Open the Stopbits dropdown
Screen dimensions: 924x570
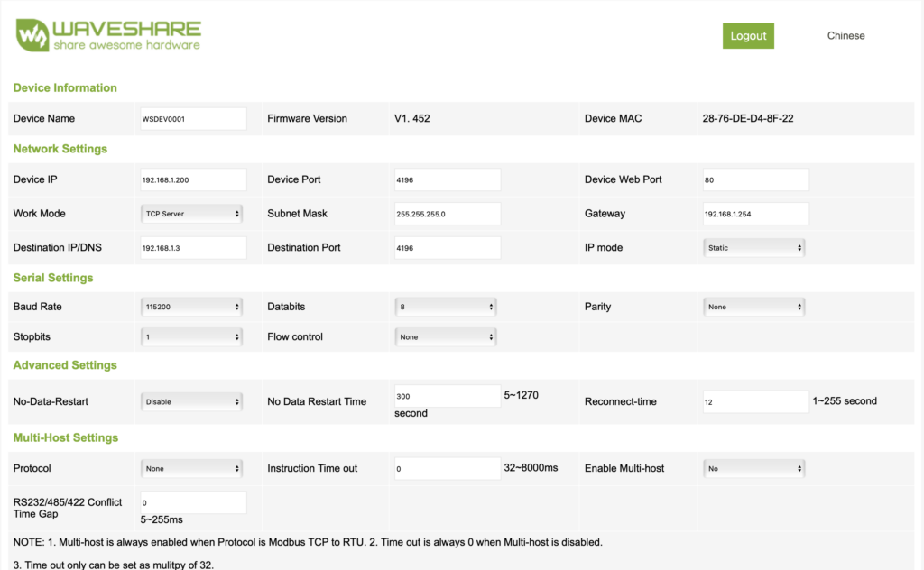click(x=191, y=336)
